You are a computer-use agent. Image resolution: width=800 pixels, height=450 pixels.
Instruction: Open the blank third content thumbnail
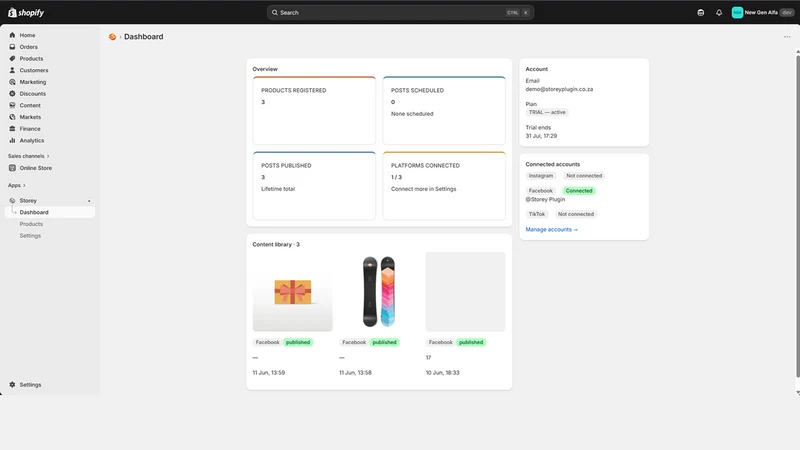465,292
